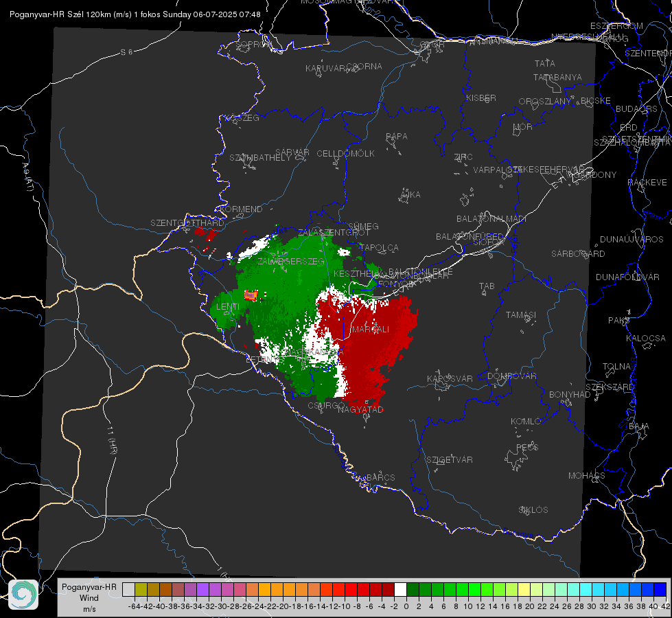The height and width of the screenshot is (618, 672).
Task: Click the radar title text with date 06-07-2025
Action: (135, 14)
